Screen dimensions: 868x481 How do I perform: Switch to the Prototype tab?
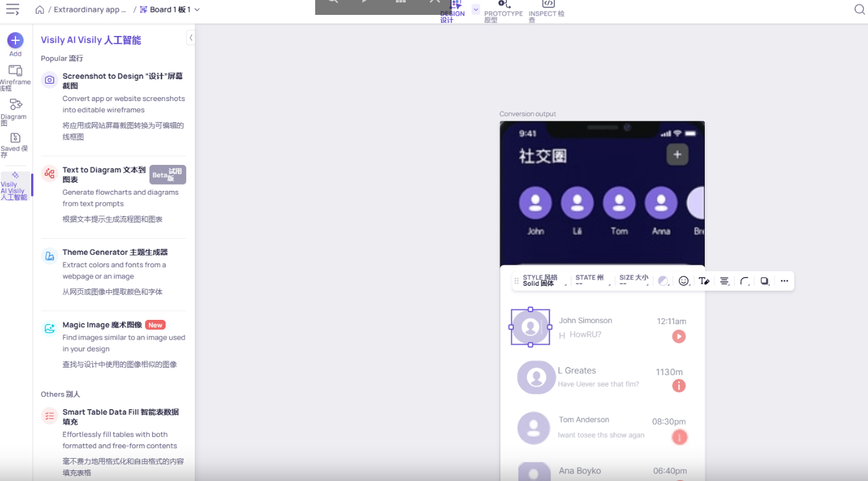point(503,10)
